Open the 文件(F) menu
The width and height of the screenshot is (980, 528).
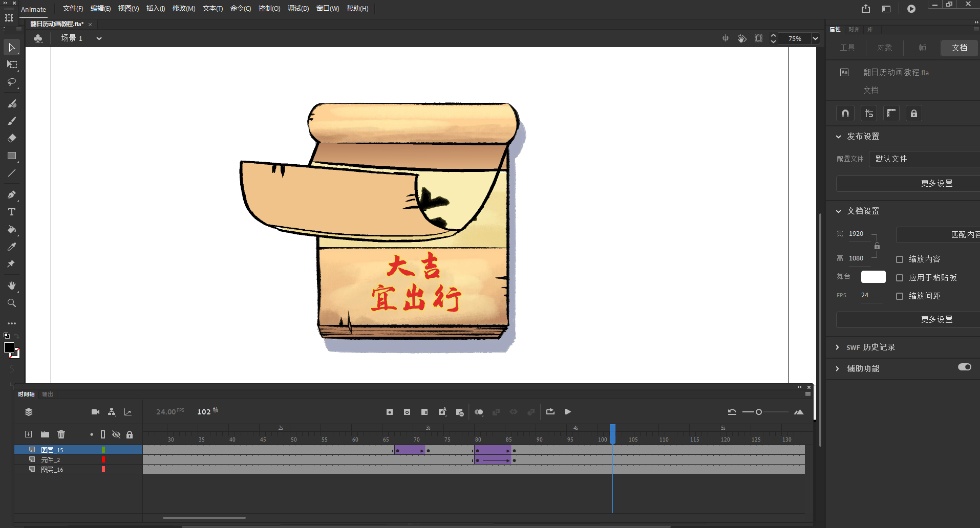coord(73,9)
